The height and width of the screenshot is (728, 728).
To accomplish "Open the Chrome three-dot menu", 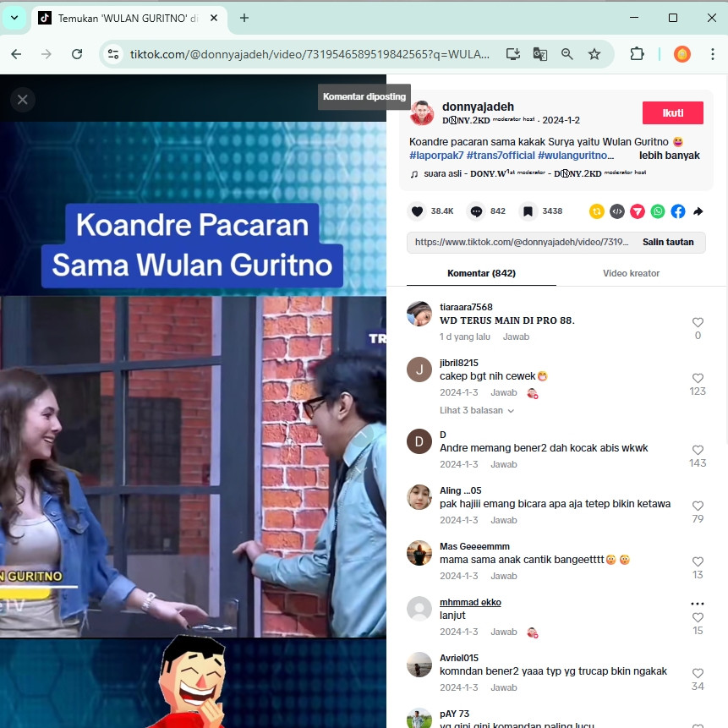I will [713, 54].
